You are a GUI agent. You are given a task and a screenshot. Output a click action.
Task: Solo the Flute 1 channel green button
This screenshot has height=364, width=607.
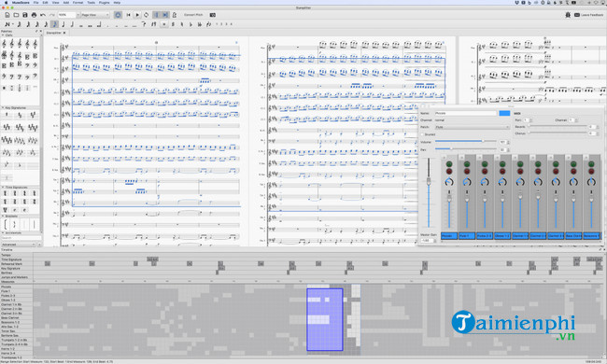[467, 164]
